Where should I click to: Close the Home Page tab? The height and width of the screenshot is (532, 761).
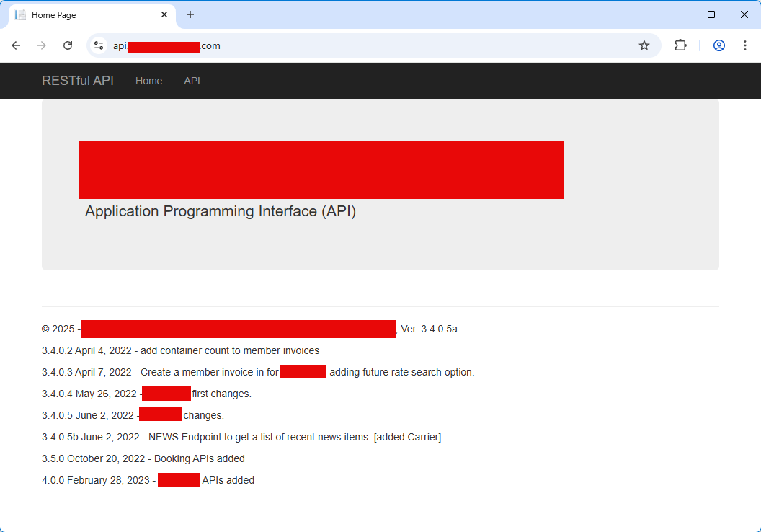click(x=164, y=14)
